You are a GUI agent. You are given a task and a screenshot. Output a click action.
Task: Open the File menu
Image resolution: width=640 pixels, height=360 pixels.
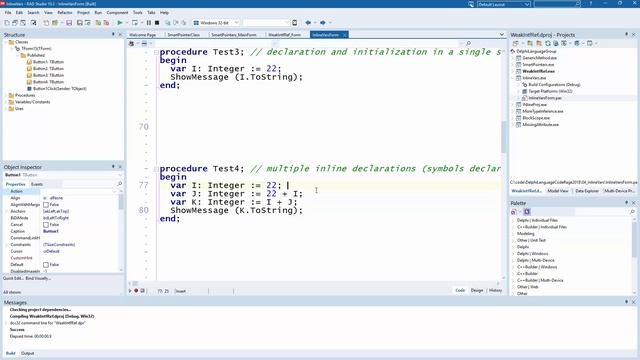8,13
